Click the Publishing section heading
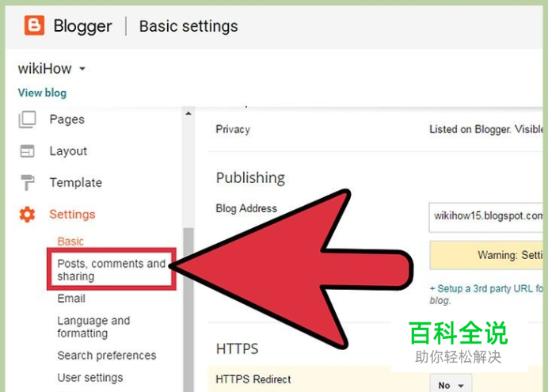 point(250,178)
